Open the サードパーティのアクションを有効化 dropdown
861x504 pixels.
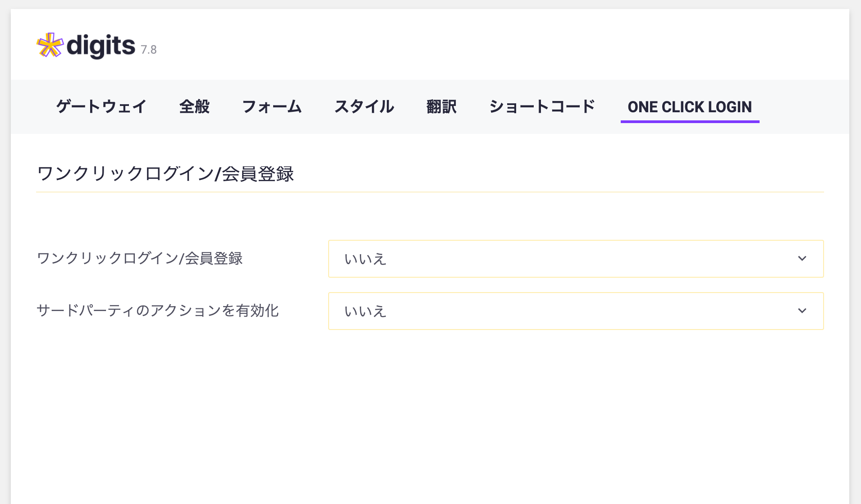pyautogui.click(x=576, y=311)
